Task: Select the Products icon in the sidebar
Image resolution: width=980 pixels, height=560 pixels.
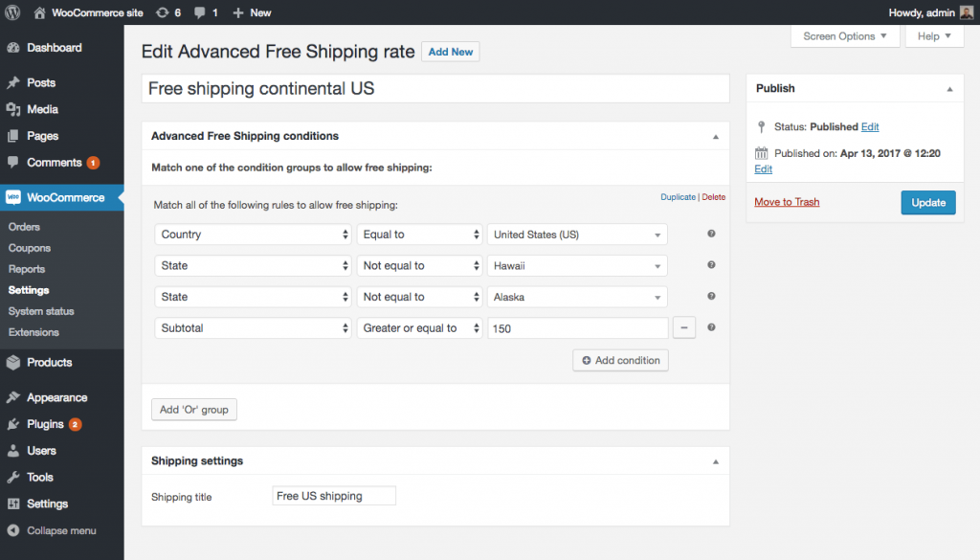Action: [13, 362]
